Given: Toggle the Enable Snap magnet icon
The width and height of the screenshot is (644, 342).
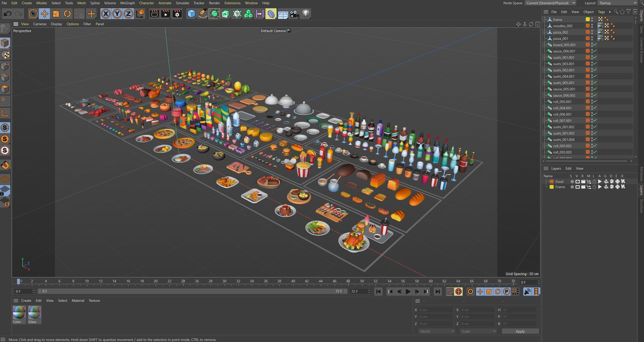Looking at the screenshot, I should tap(5, 165).
